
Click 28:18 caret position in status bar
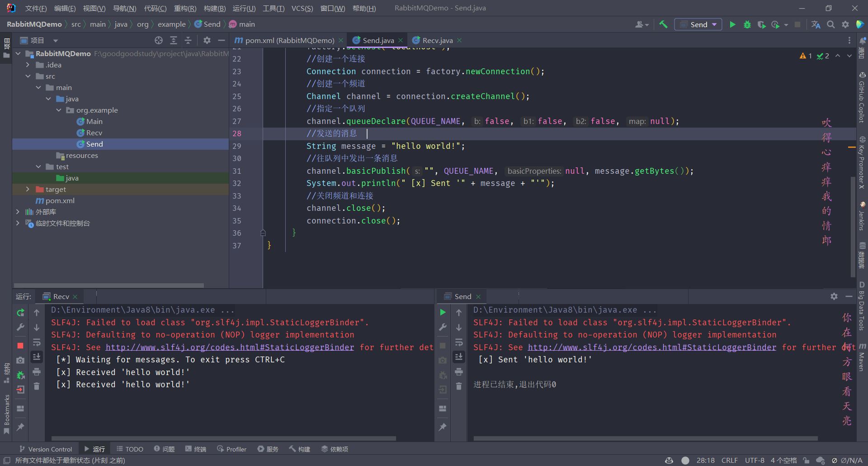point(705,460)
